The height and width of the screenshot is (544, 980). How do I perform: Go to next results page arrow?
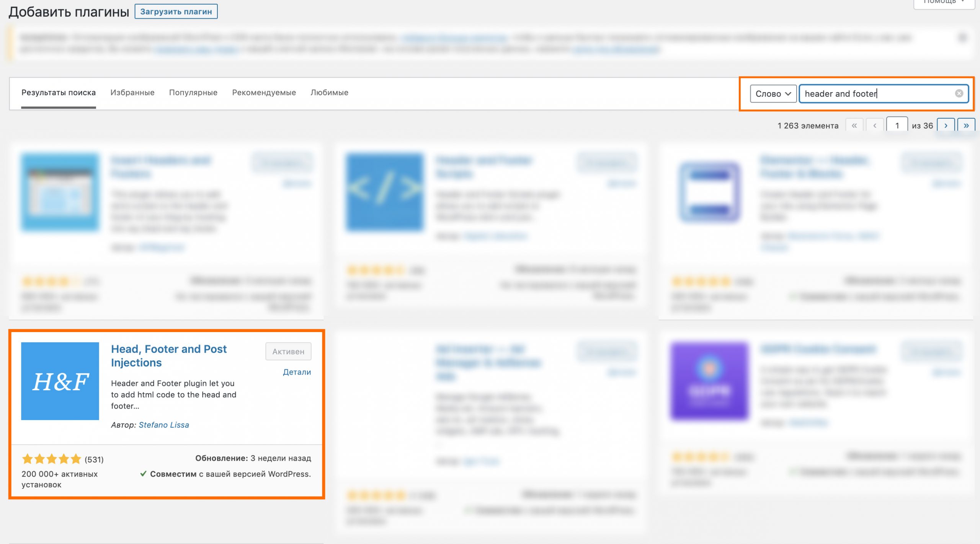(946, 125)
